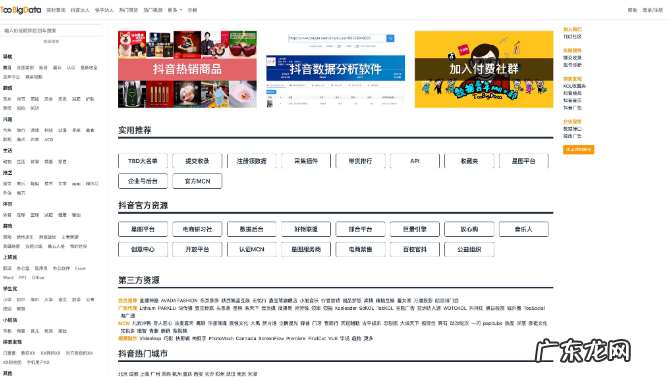Click the 巨量引擎 button
Screen dimensions: 669x380
[x=415, y=229]
